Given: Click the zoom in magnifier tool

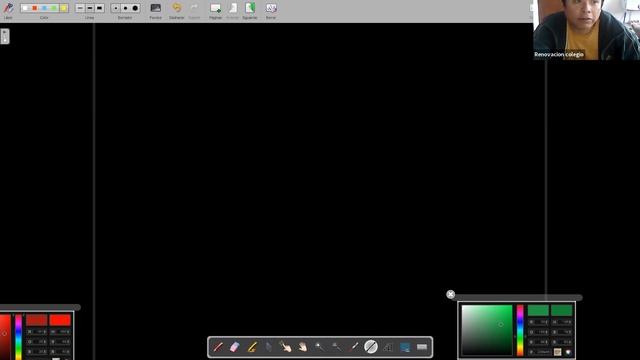Looking at the screenshot, I should click(320, 347).
